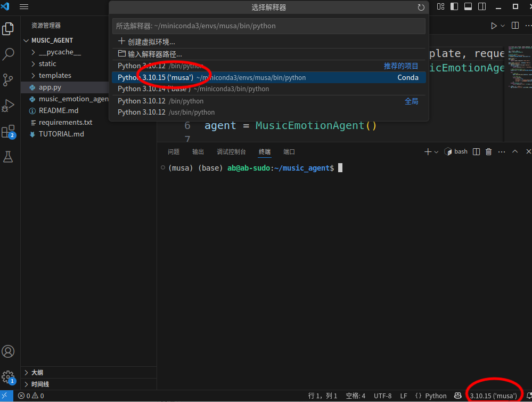This screenshot has height=402, width=532.
Task: Refresh the interpreter list
Action: (x=421, y=7)
